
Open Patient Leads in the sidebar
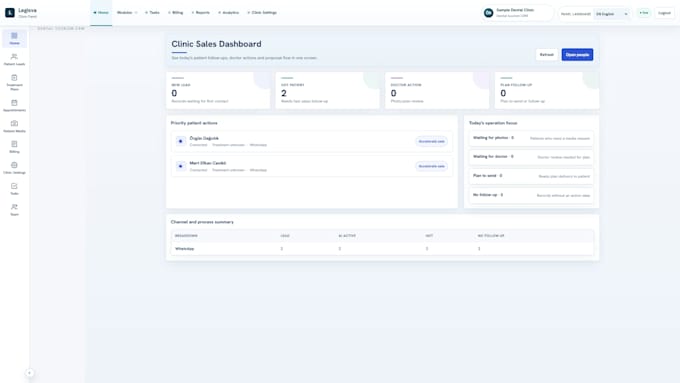tap(14, 60)
